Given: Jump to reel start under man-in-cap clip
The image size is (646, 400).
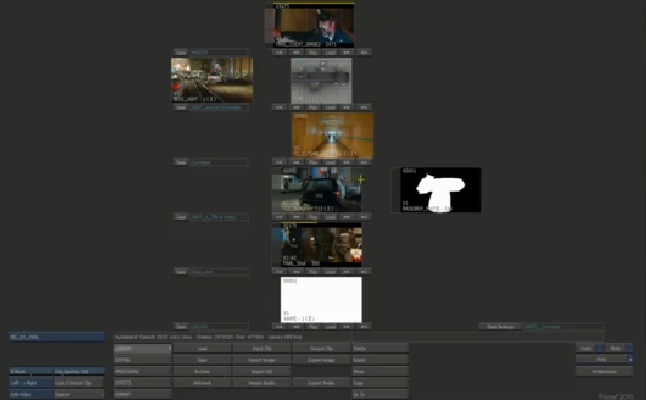Looking at the screenshot, I should [279, 52].
